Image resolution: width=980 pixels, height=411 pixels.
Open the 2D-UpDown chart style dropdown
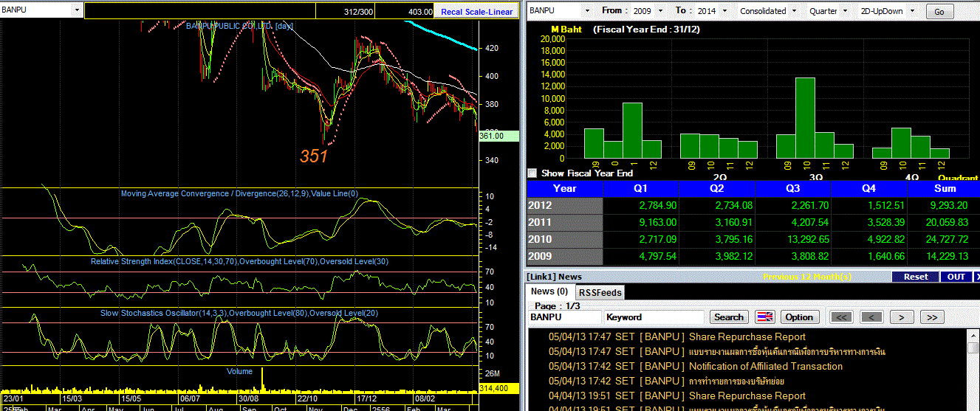tap(912, 11)
